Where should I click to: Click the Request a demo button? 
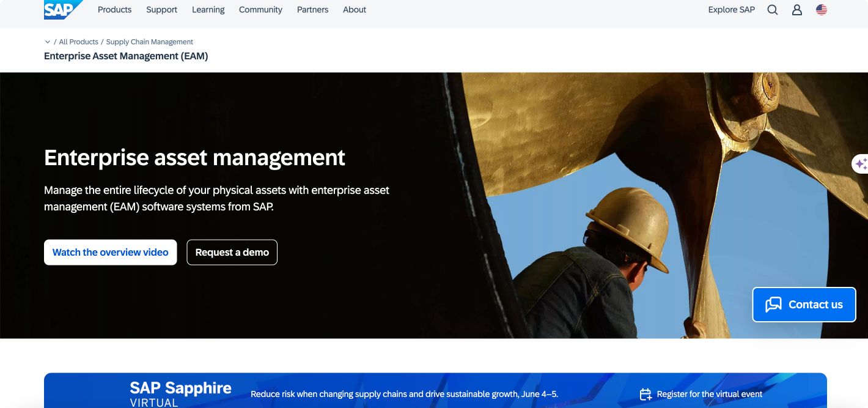coord(232,253)
